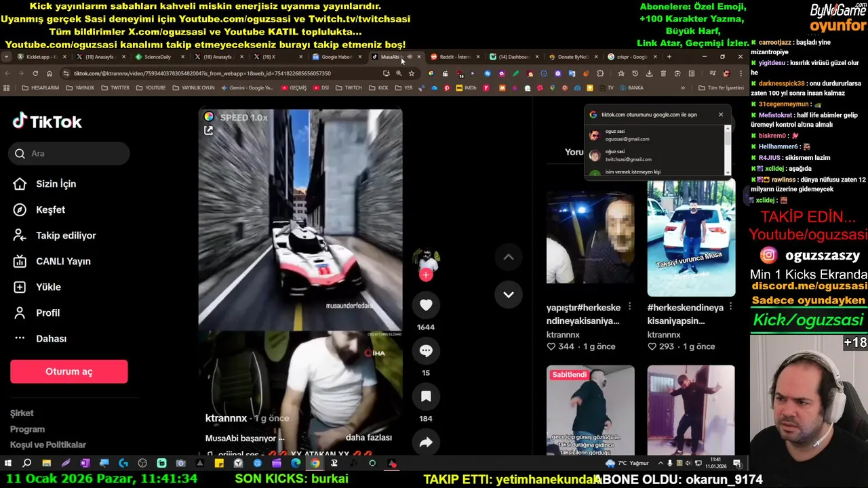Like the video showing 344 likes

tap(551, 346)
